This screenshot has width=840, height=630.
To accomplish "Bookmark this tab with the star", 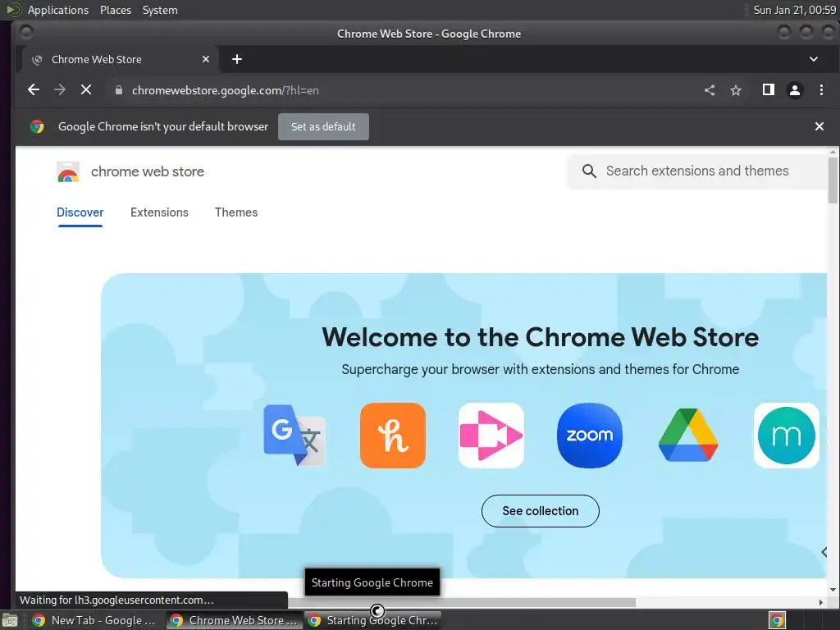I will pyautogui.click(x=736, y=90).
